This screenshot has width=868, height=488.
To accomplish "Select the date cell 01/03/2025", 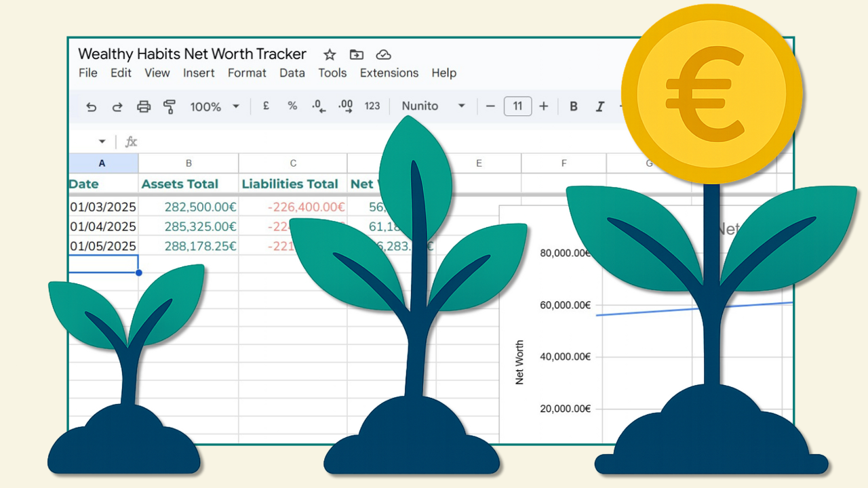I will 103,207.
